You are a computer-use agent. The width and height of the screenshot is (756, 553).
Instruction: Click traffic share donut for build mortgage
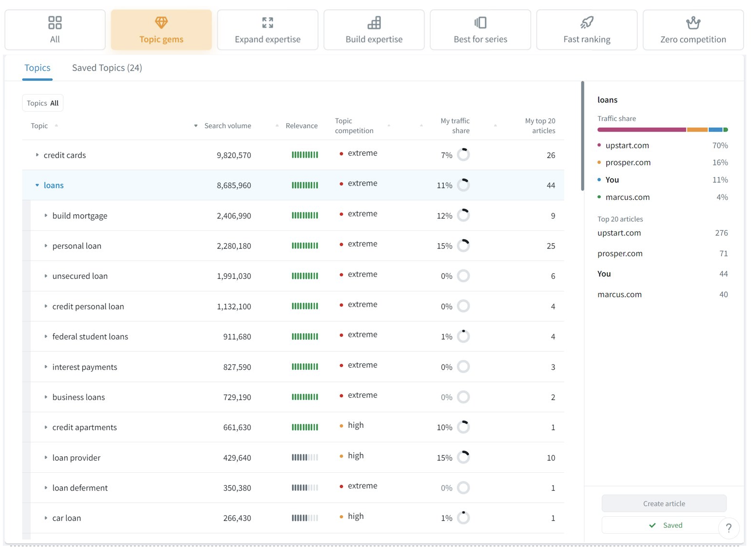[463, 216]
